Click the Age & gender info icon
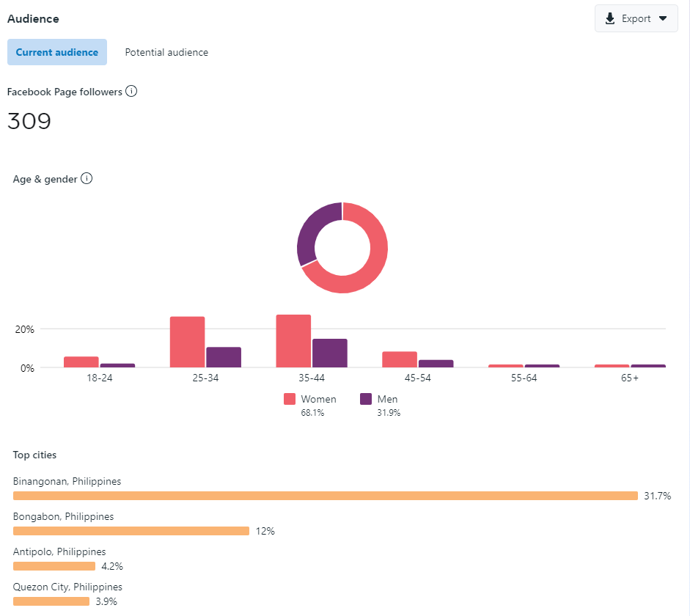Viewport: 690px width, 616px height. point(87,179)
